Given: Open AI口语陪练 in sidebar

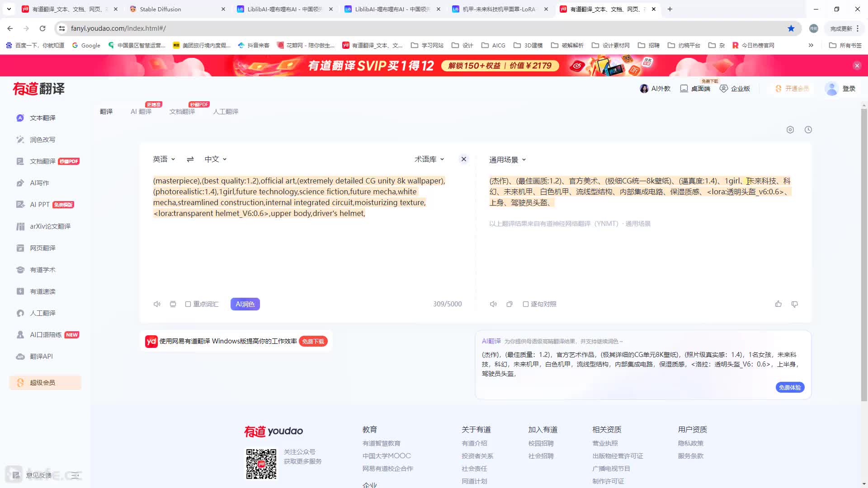Looking at the screenshot, I should point(47,335).
